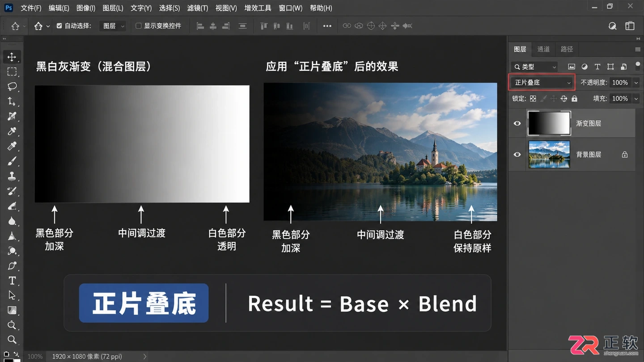Open the 窗口(W) menu
644x362 pixels.
291,8
